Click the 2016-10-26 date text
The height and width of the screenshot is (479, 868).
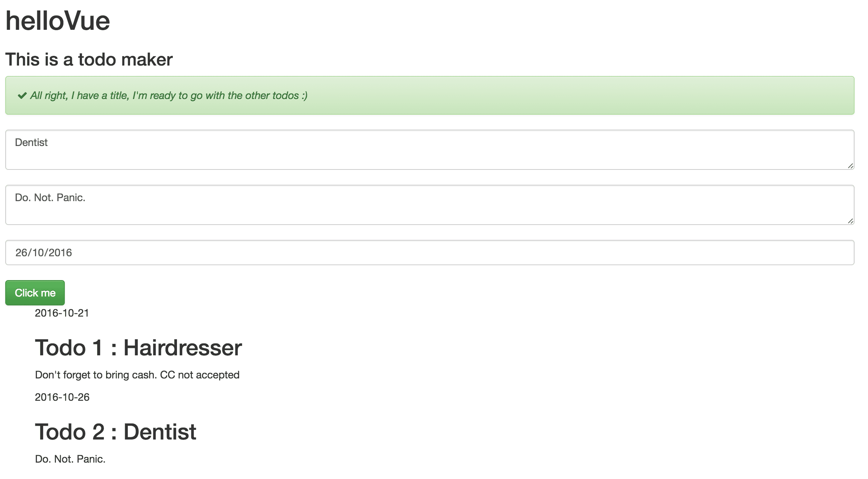62,397
